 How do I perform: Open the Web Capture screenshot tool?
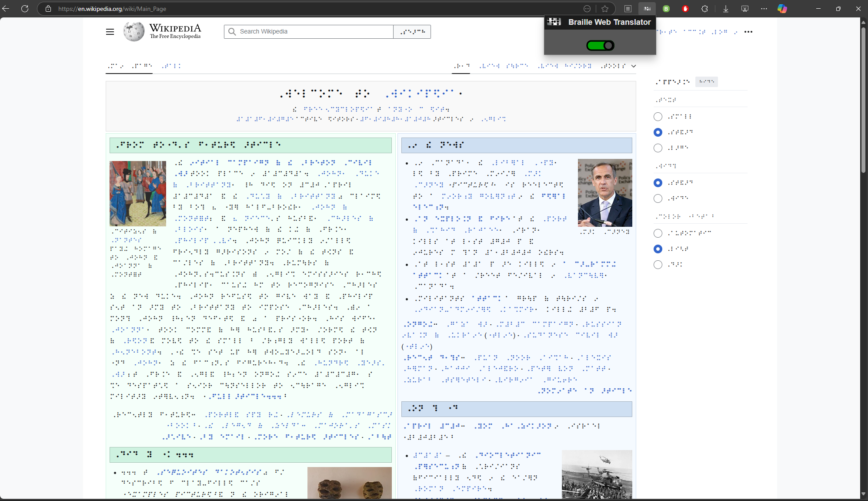pos(744,9)
